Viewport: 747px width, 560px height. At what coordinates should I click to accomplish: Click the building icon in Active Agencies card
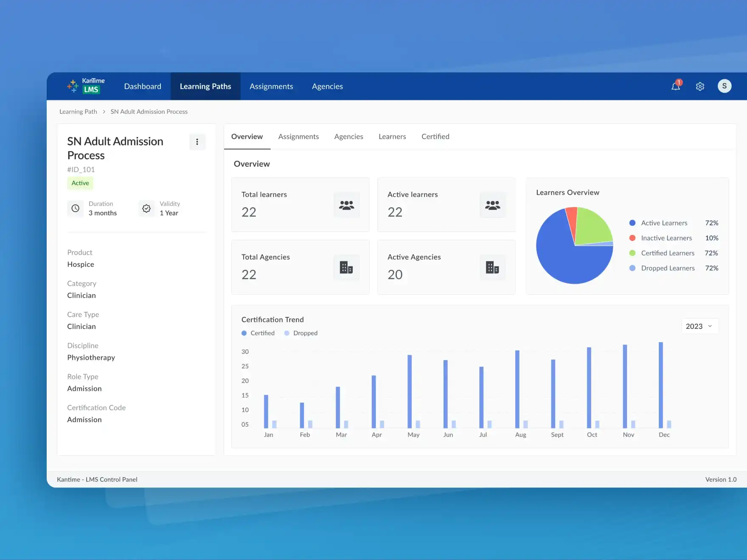coord(492,267)
